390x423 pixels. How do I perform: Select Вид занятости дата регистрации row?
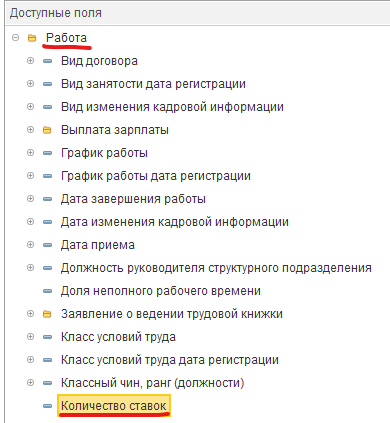tap(153, 84)
